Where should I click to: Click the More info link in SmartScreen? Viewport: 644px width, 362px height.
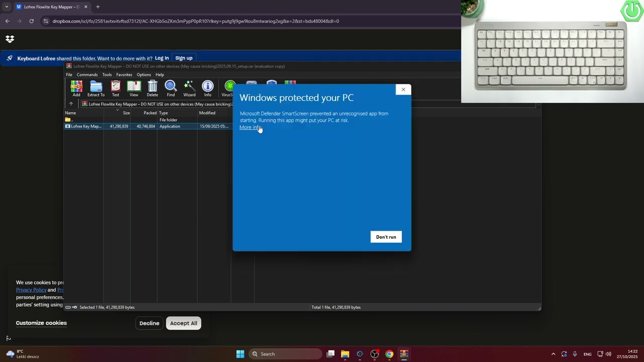click(250, 127)
